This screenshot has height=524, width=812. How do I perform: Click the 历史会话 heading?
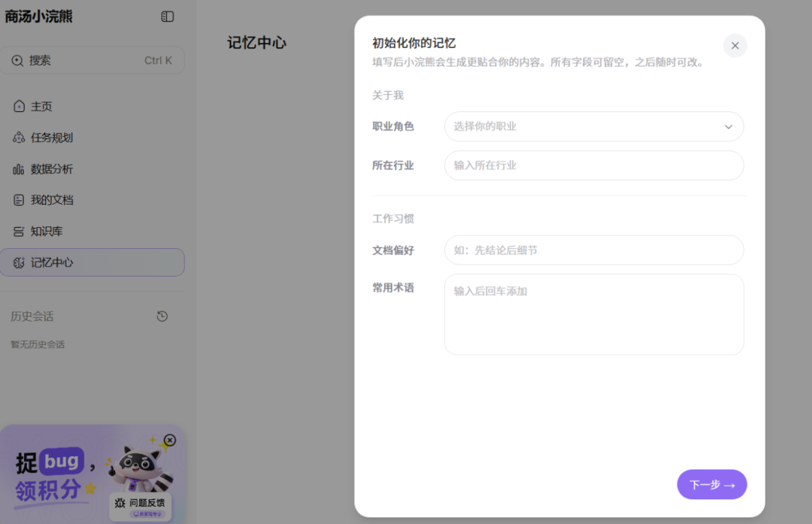[32, 317]
